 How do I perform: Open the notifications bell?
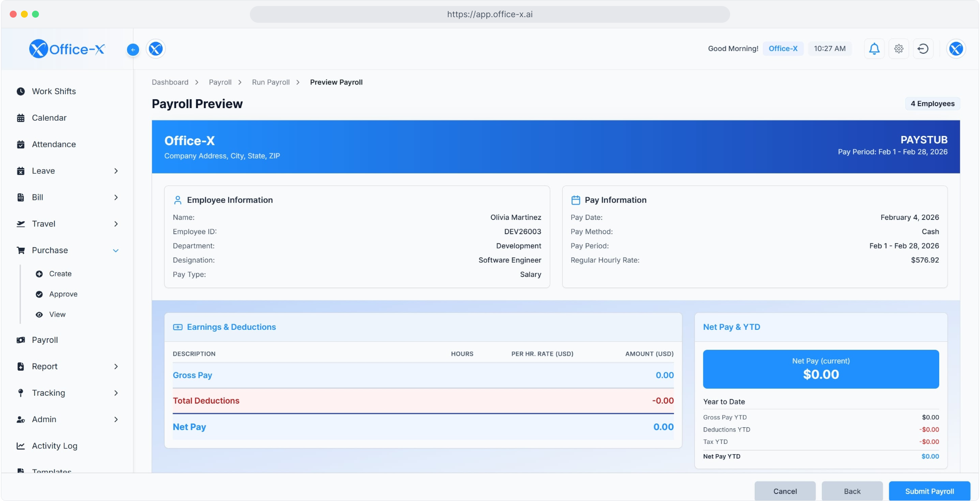click(x=874, y=48)
